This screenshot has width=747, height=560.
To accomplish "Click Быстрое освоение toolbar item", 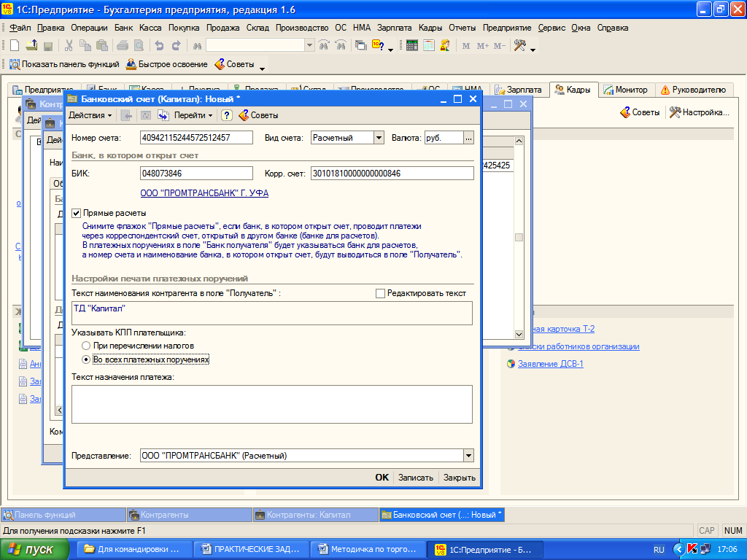I will pos(167,64).
